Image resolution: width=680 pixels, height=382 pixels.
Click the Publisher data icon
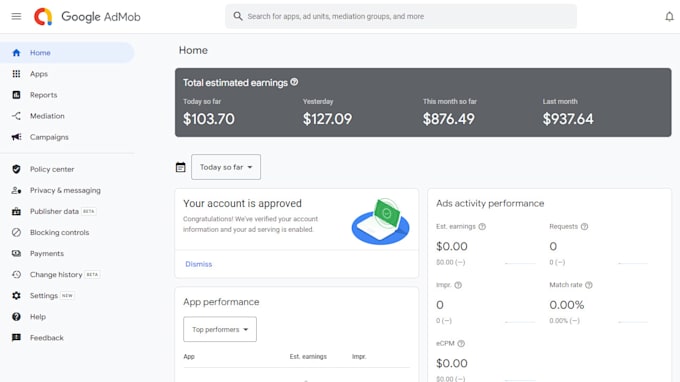(16, 212)
